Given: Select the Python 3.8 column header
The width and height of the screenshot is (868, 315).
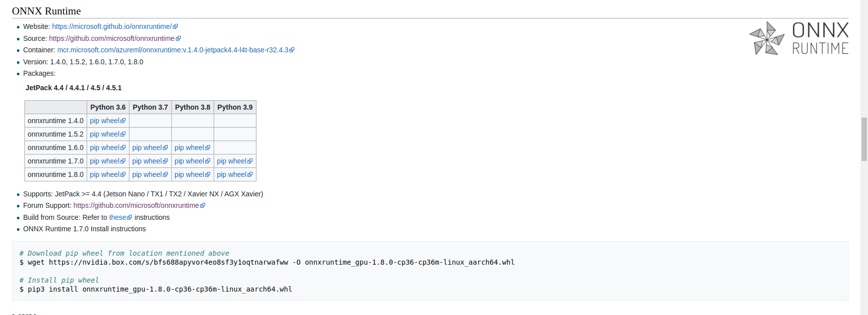Looking at the screenshot, I should coord(192,107).
